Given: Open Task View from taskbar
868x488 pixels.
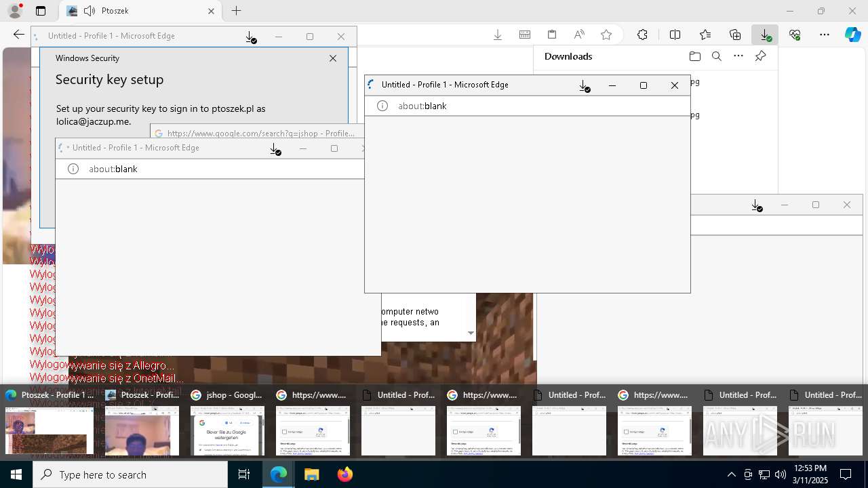Looking at the screenshot, I should [x=244, y=474].
